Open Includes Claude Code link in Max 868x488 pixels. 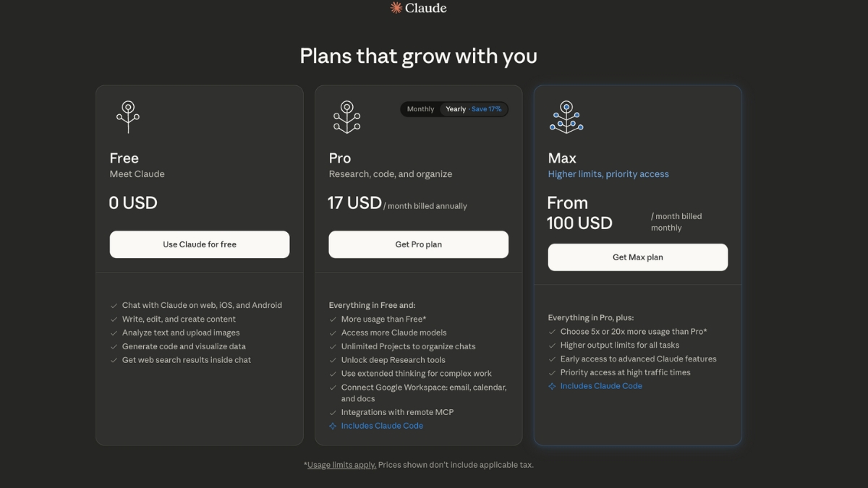click(601, 386)
